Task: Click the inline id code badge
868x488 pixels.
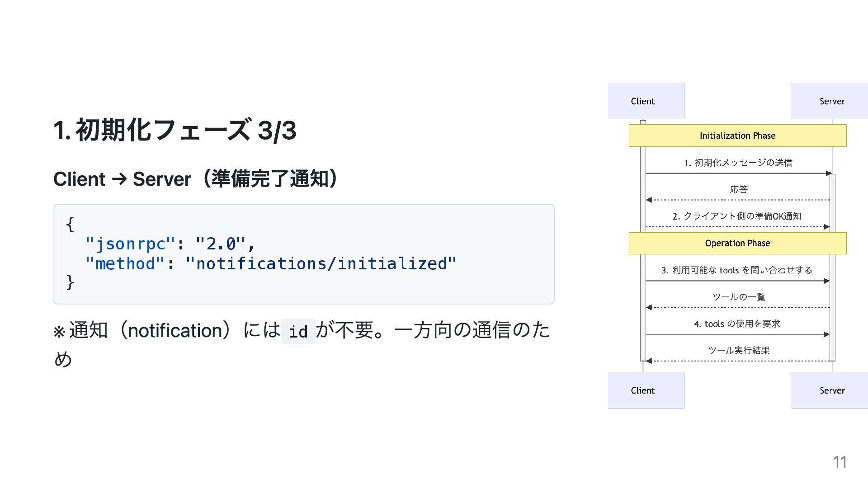Action: coord(298,331)
